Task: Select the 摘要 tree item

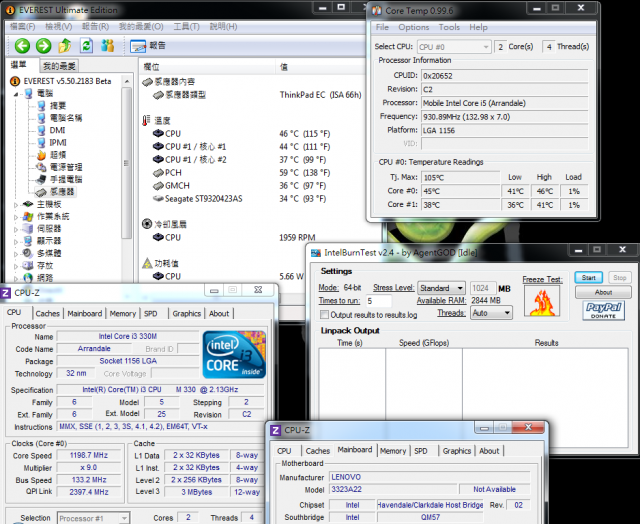Action: [58, 106]
